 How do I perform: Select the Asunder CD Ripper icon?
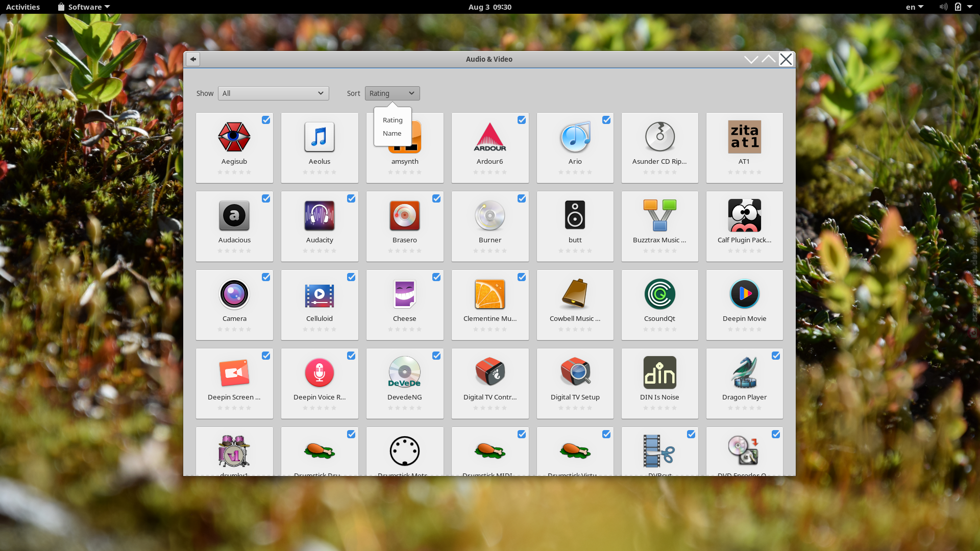point(660,137)
